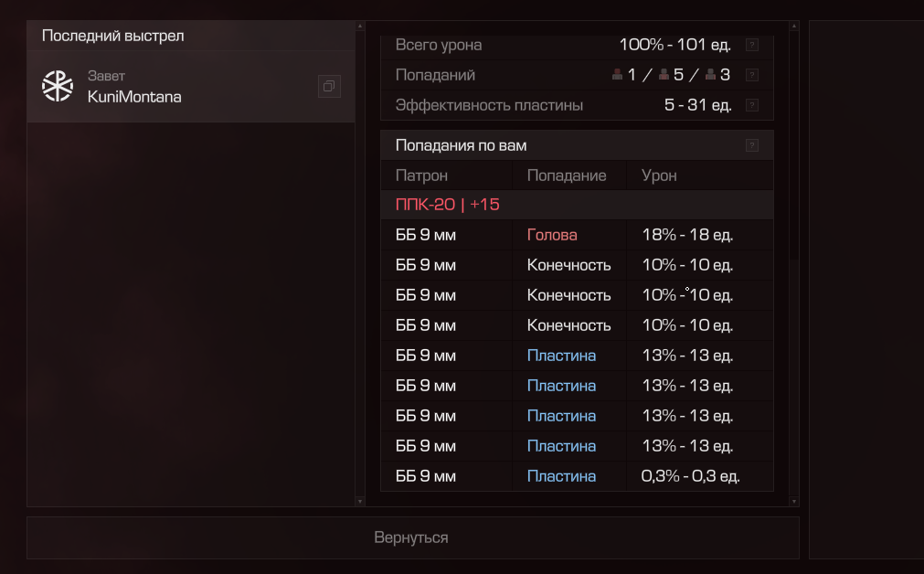Click the help icon beside Попаданий row
Screen dimensions: 924x574
751,75
